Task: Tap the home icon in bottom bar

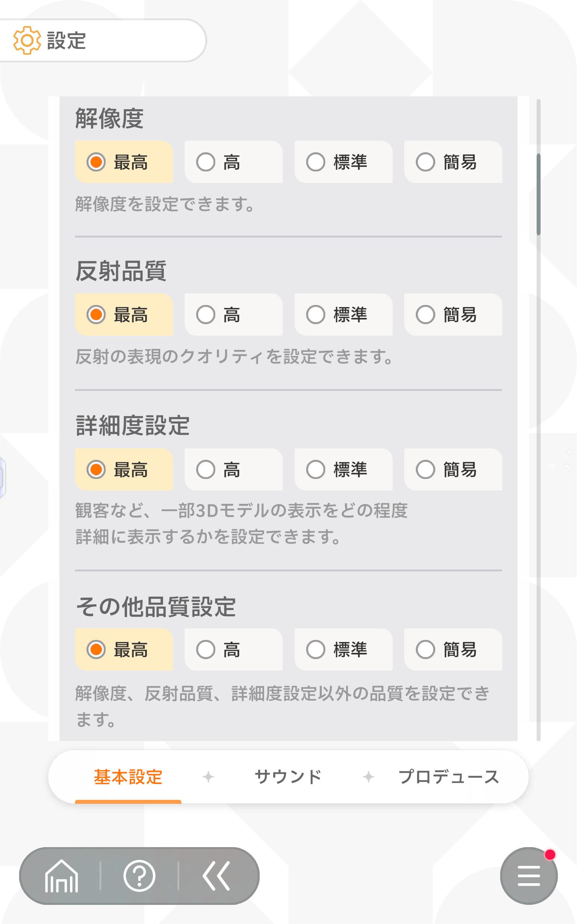Action: 61,876
